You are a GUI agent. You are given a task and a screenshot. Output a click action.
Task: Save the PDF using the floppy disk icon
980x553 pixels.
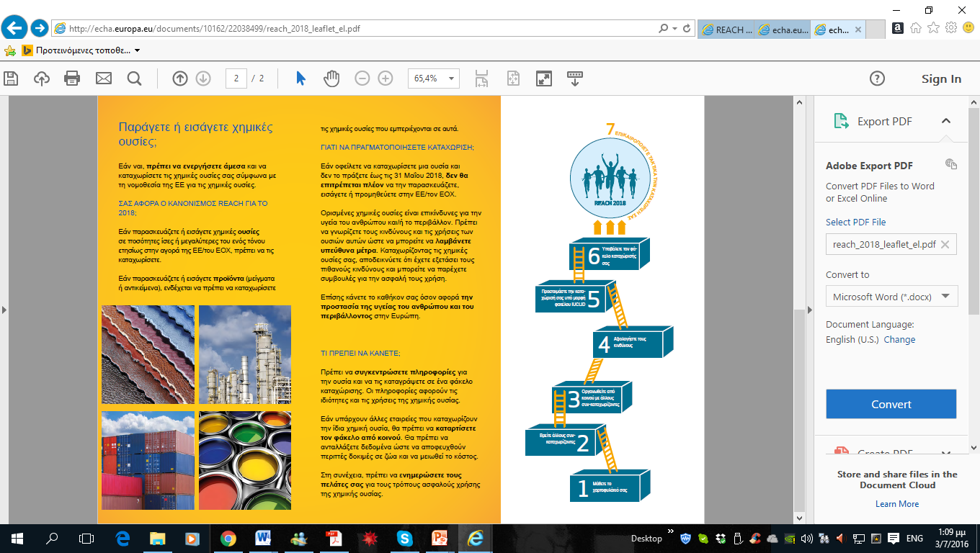pos(10,78)
